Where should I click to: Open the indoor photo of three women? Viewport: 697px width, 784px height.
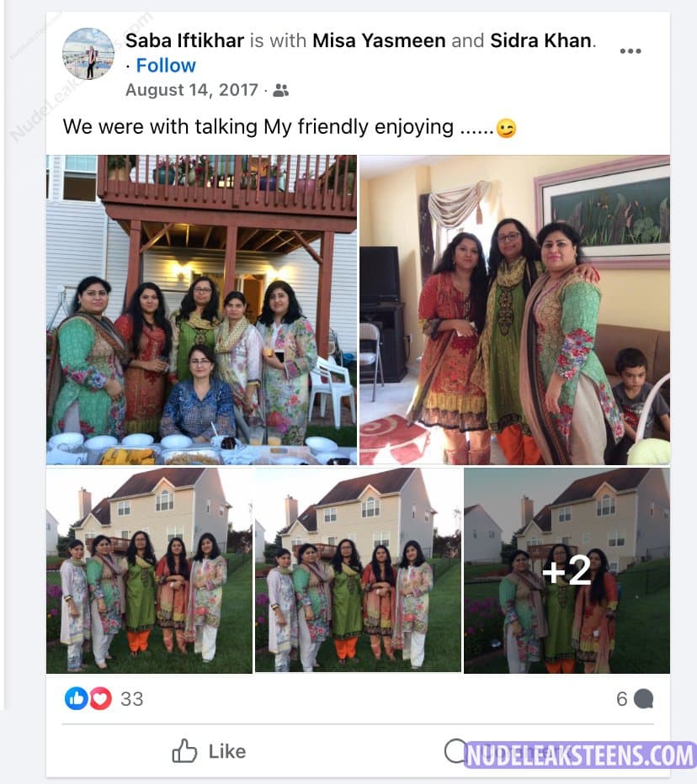(514, 310)
